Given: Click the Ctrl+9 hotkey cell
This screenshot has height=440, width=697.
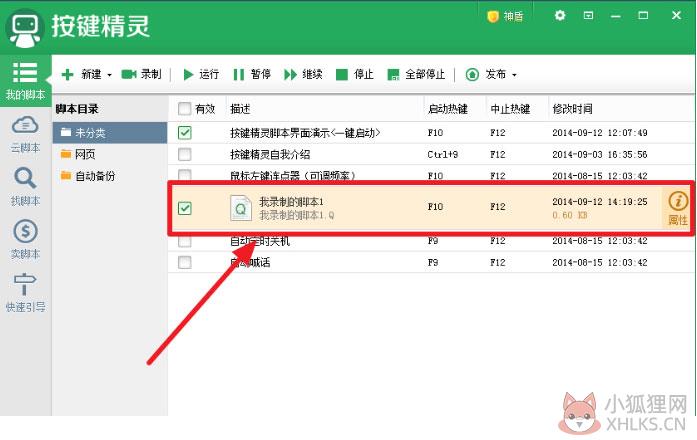Looking at the screenshot, I should pyautogui.click(x=442, y=154).
